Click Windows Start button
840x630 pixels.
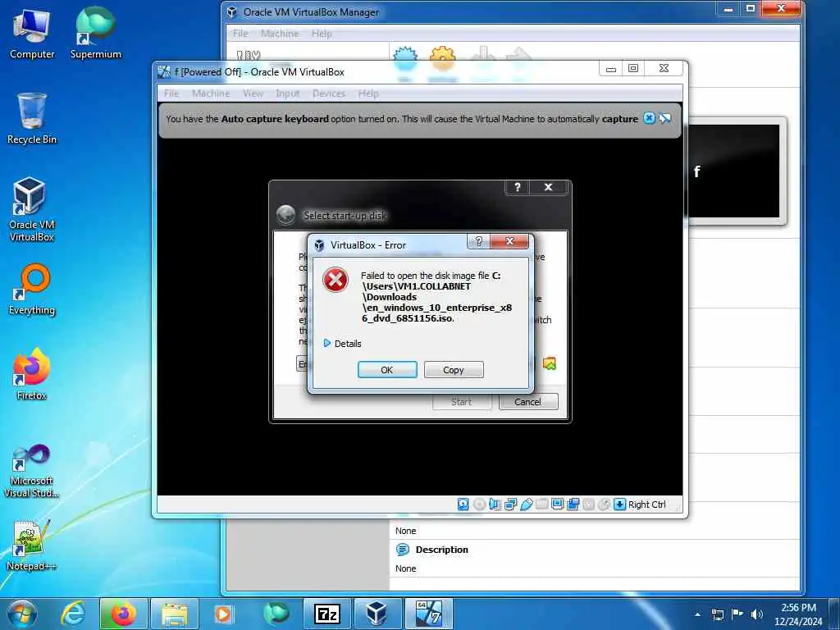click(x=21, y=614)
